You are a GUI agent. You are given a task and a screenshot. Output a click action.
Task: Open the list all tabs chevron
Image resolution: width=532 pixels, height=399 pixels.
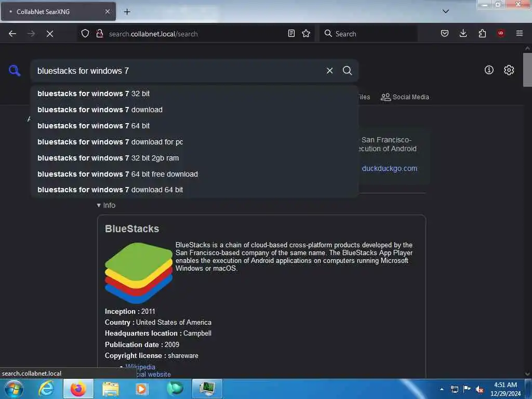[x=446, y=11]
